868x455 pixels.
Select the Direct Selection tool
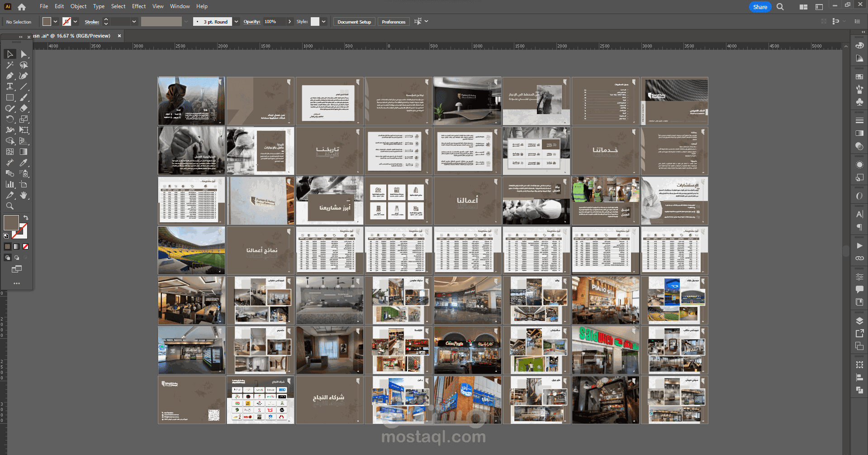pos(24,54)
